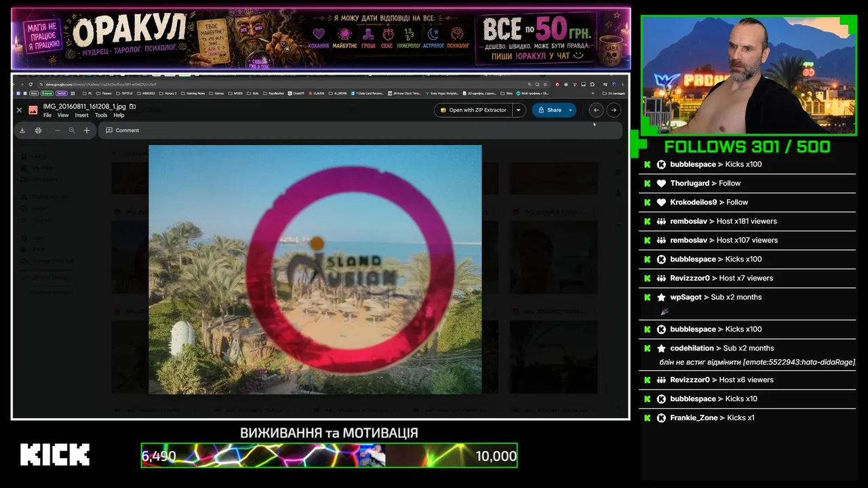868x488 pixels.
Task: Zoom in the image preview
Action: coord(86,130)
